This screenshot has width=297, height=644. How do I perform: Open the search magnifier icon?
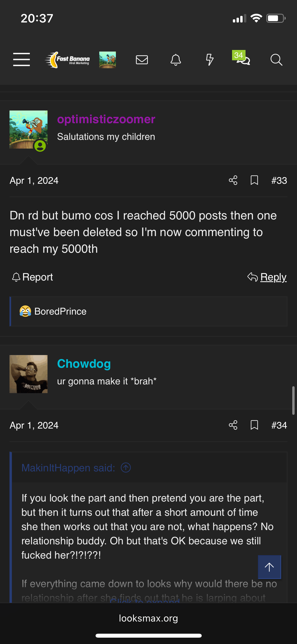(x=276, y=60)
